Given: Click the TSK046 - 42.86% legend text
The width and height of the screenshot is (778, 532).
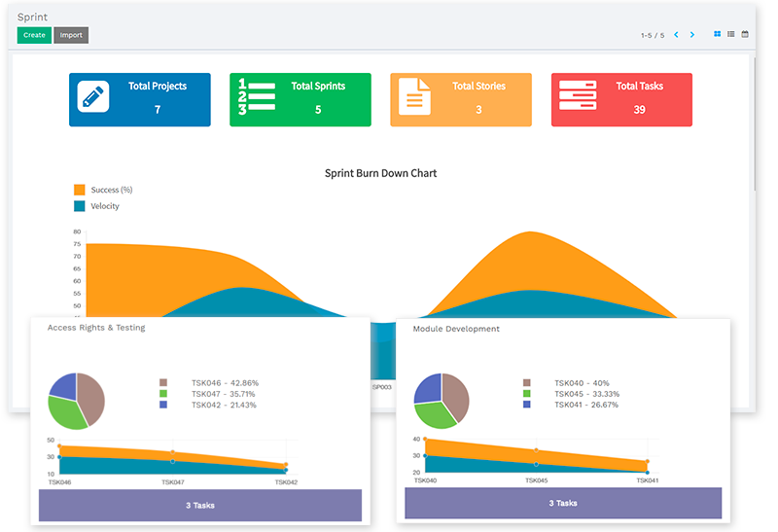Looking at the screenshot, I should pyautogui.click(x=225, y=383).
